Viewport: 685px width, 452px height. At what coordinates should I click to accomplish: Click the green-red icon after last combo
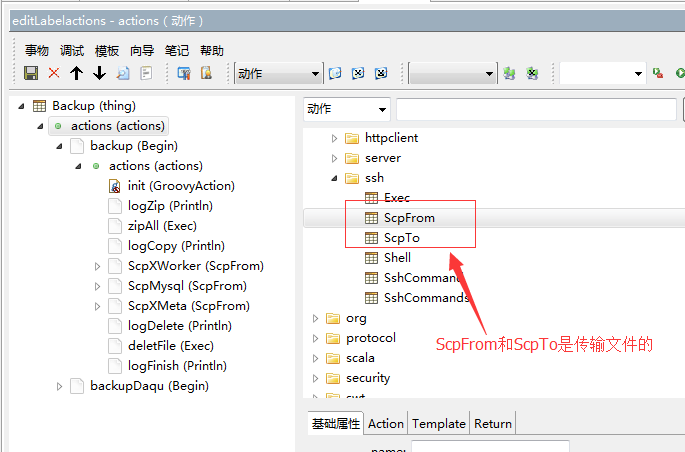point(657,73)
